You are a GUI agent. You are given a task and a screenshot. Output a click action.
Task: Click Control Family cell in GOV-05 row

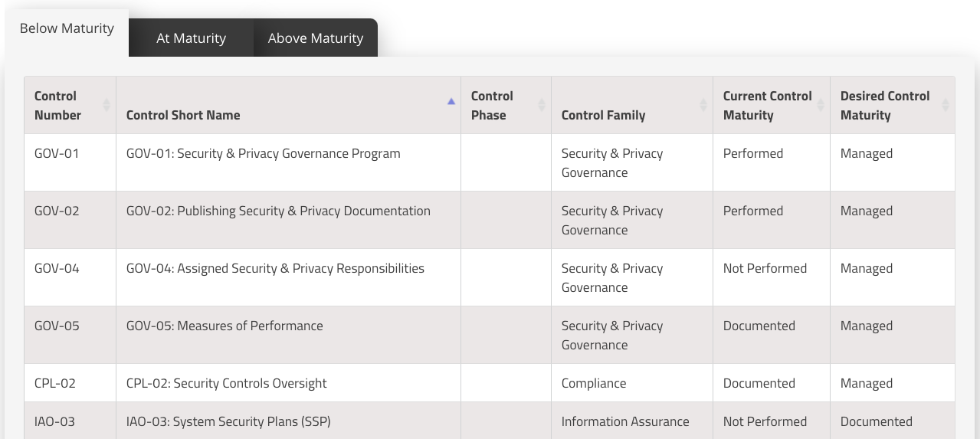(x=632, y=335)
